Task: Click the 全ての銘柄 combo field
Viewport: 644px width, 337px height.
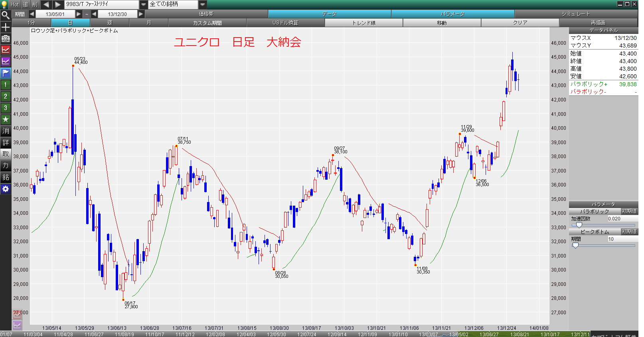Action: [x=174, y=4]
